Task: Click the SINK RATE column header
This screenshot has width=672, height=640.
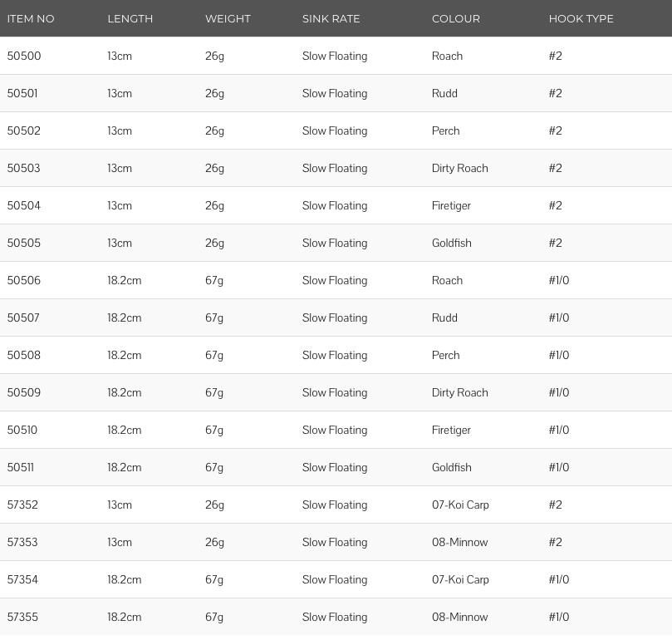Action: (x=331, y=19)
